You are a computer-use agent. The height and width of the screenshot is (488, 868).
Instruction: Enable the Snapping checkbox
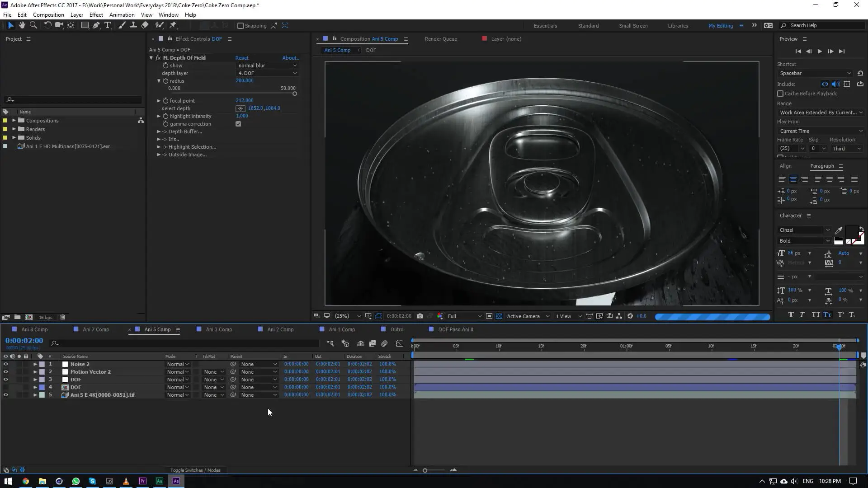pyautogui.click(x=241, y=26)
